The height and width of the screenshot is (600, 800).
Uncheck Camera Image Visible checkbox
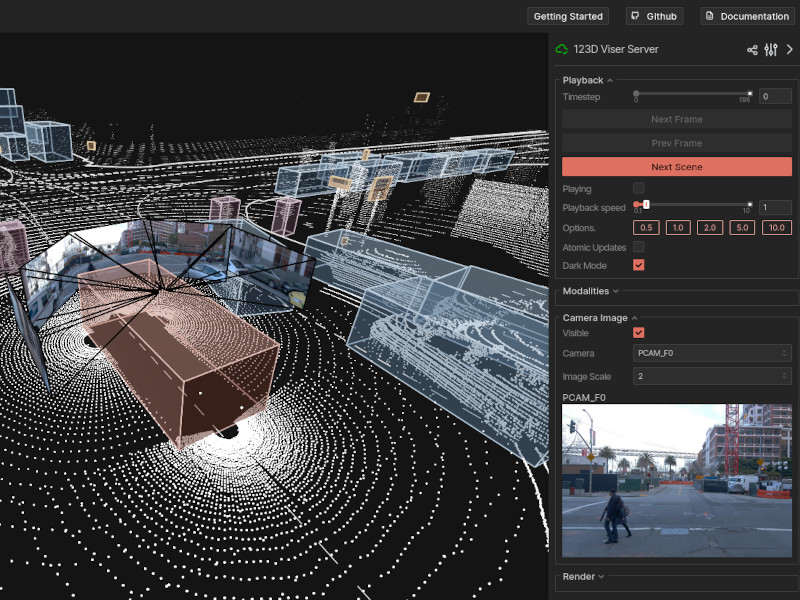click(638, 333)
